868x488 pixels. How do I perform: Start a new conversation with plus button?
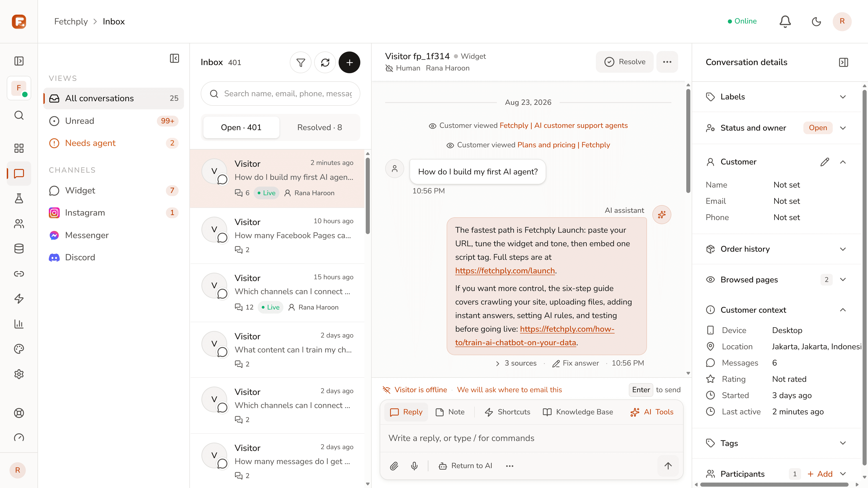[x=349, y=62]
